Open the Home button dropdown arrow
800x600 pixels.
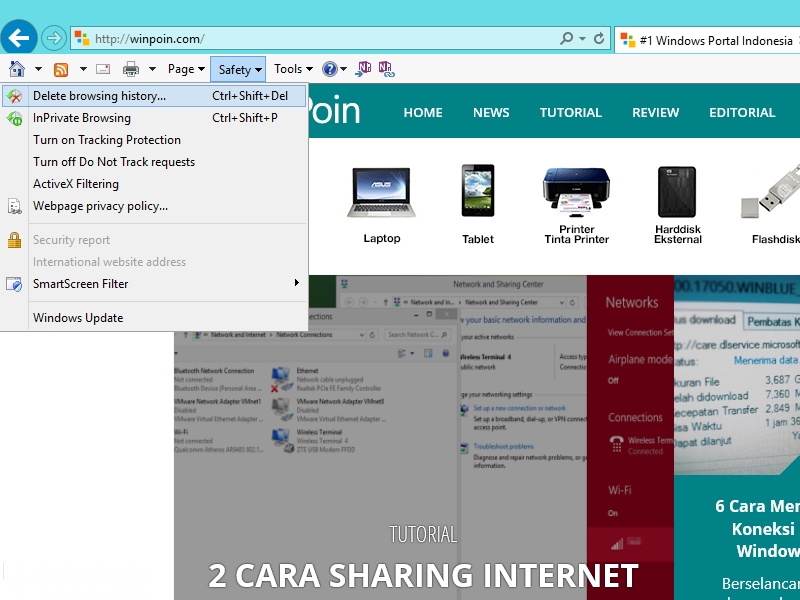(x=38, y=69)
